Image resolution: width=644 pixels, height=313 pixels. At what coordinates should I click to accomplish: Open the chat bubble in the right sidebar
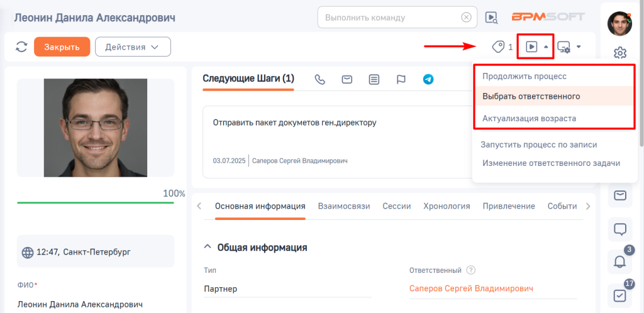(619, 229)
